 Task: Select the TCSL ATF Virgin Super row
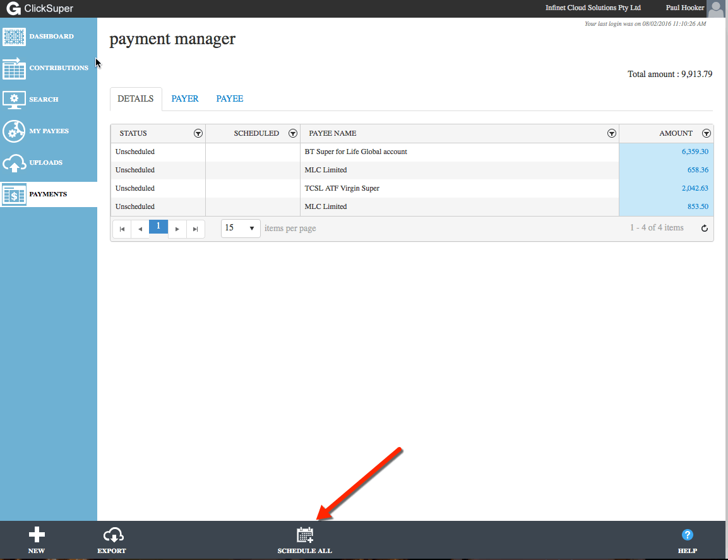(x=412, y=189)
